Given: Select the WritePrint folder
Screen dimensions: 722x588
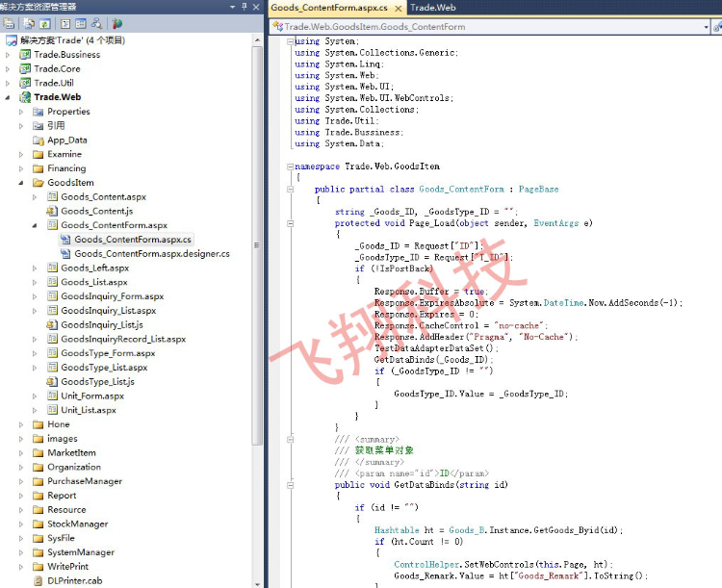Looking at the screenshot, I should [67, 567].
